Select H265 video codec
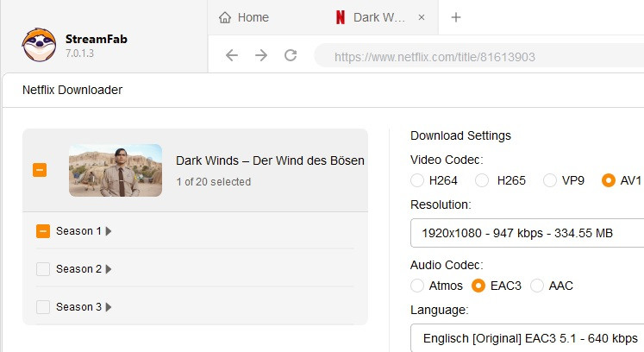The image size is (644, 352). point(482,180)
